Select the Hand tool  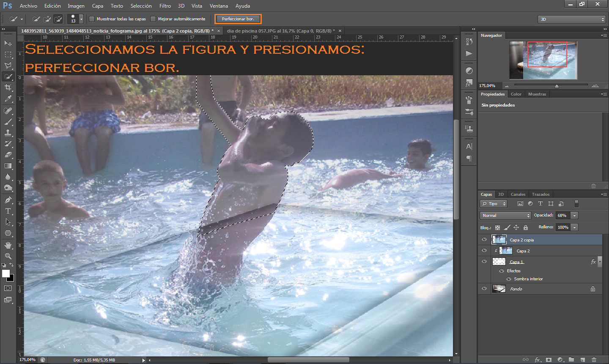pos(8,245)
